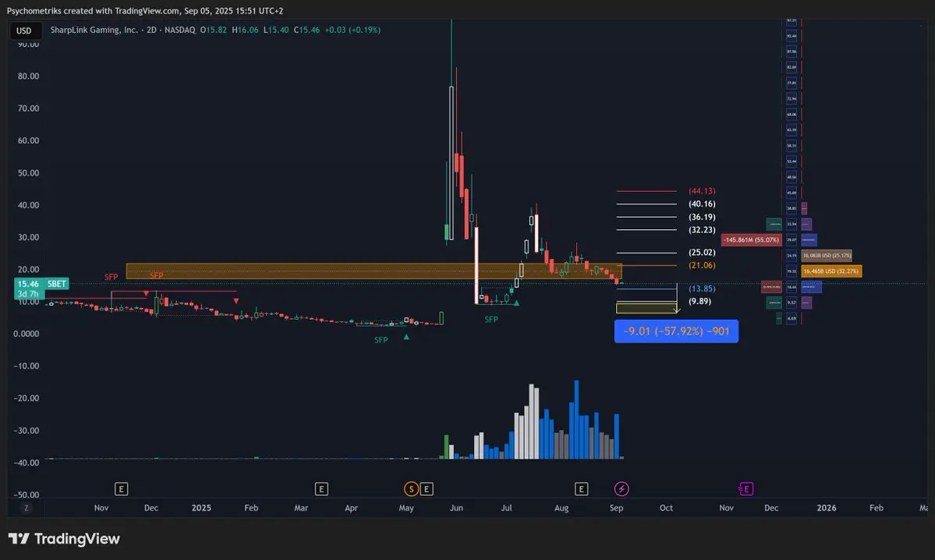Click the tall blue volume bar in August
The width and height of the screenshot is (935, 560).
coord(576,420)
